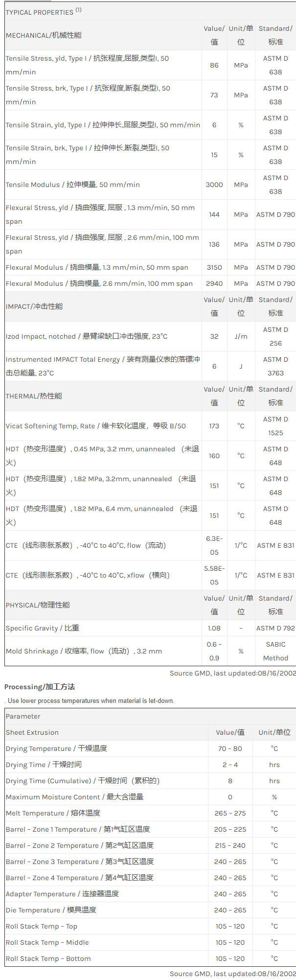Click the ASTM D 3763 standard cell
The height and width of the screenshot is (980, 296).
(x=275, y=366)
